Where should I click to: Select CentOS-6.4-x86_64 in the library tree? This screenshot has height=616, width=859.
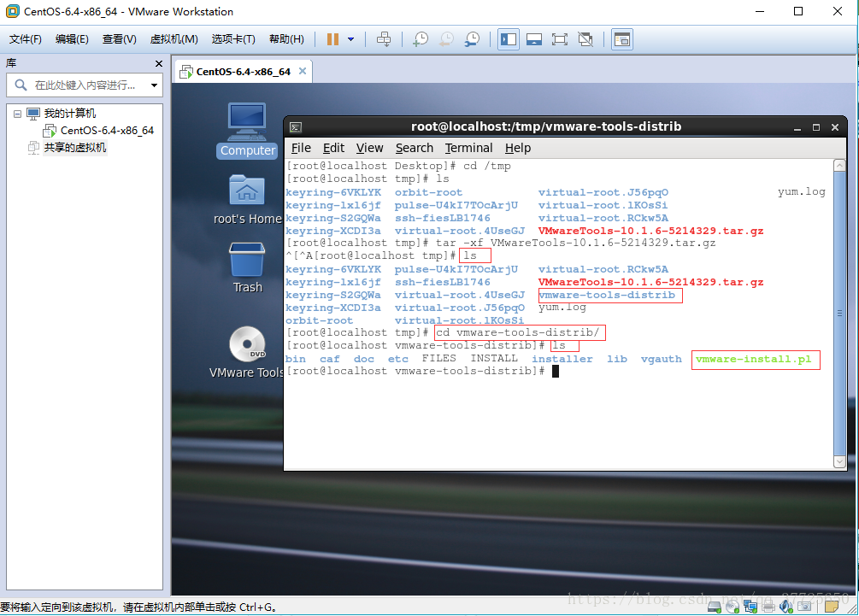108,131
